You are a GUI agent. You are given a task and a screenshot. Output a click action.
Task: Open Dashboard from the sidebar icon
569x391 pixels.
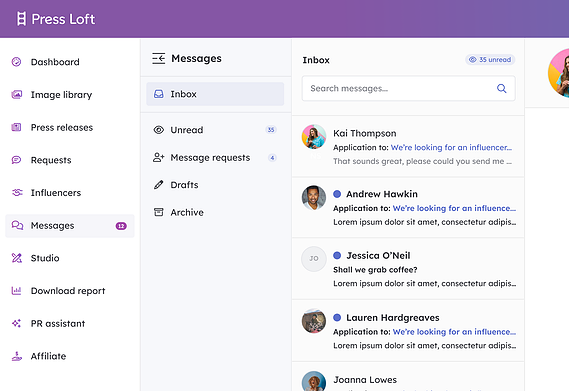[x=16, y=62]
